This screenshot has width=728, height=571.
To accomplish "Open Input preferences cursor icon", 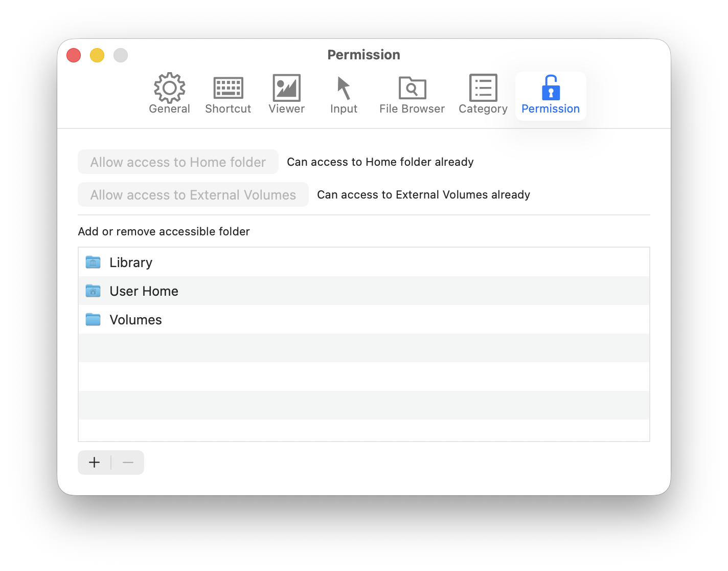I will click(x=344, y=88).
